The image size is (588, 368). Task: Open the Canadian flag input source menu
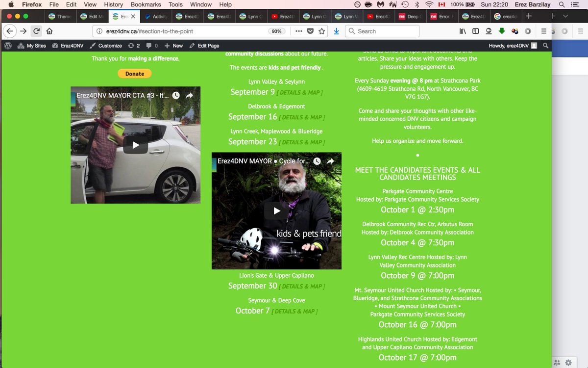(441, 4)
